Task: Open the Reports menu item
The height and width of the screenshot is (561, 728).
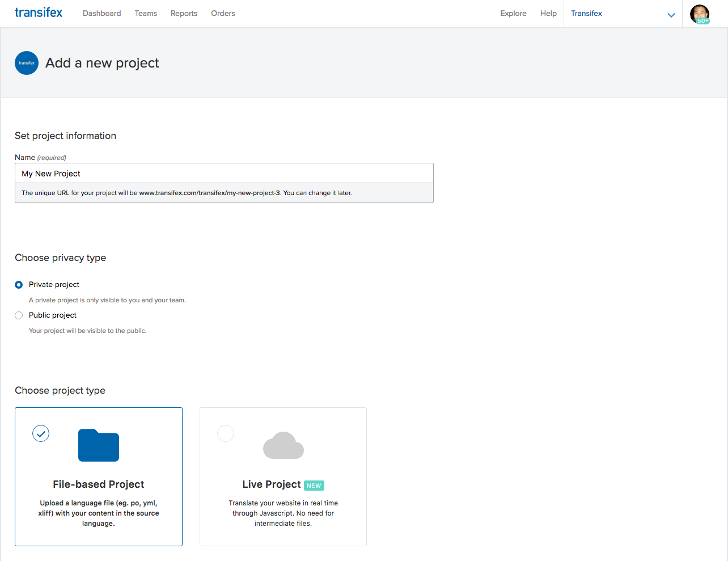Action: (x=184, y=13)
